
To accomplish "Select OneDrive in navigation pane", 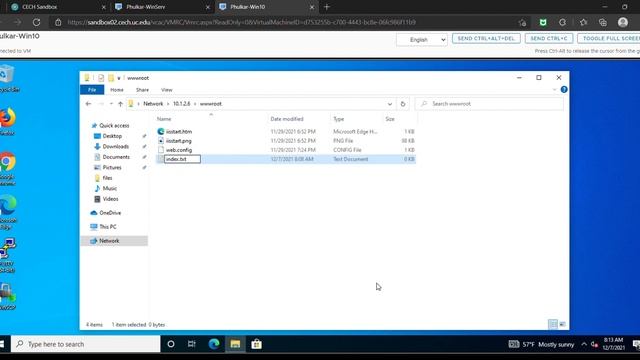I will pyautogui.click(x=110, y=213).
